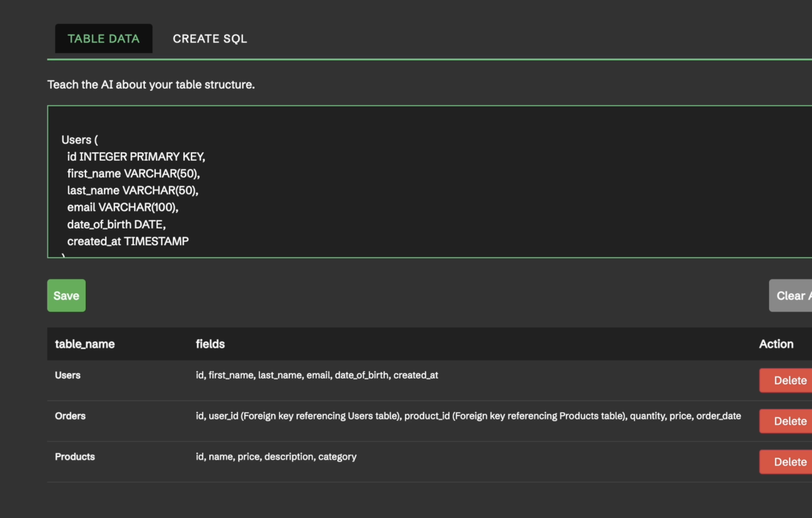Click the 'Teach the AI' instruction text

coord(151,84)
